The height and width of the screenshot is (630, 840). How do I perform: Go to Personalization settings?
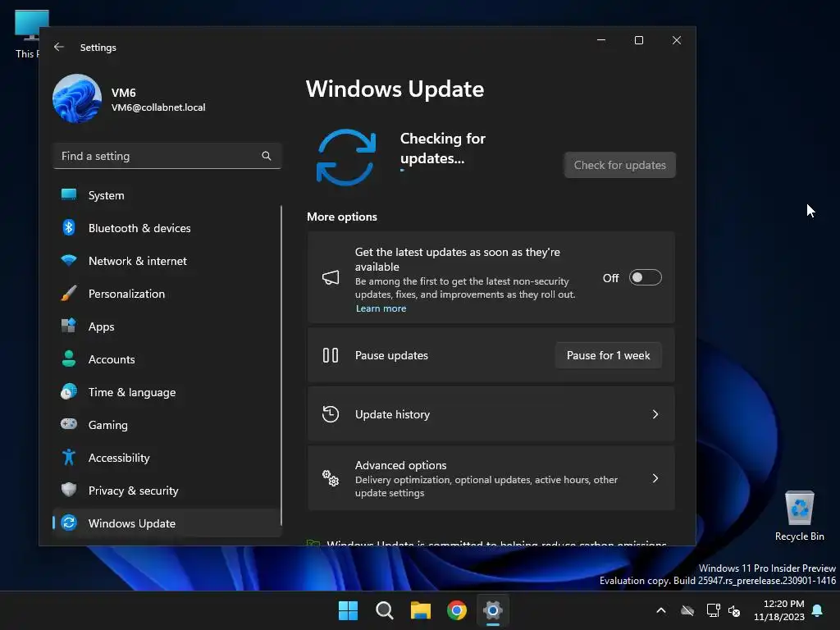click(x=167, y=293)
